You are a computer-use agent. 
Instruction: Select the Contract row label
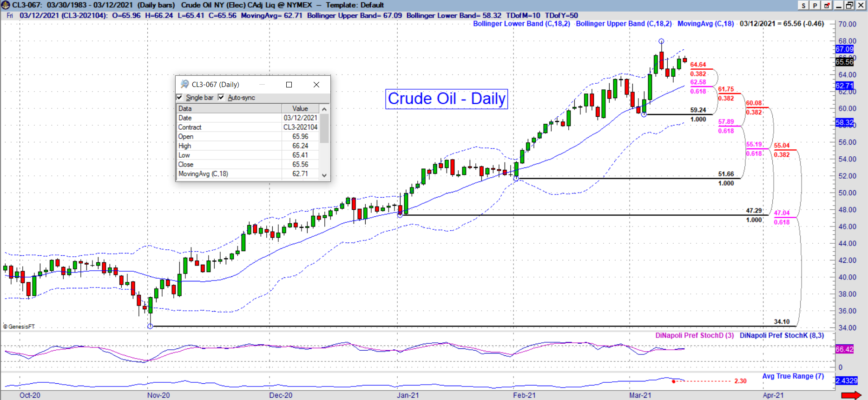pyautogui.click(x=190, y=127)
